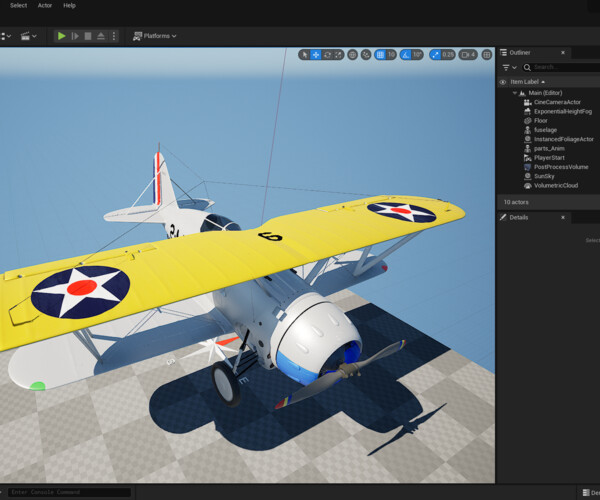
Task: Click the CineCameraActor camera icon
Action: point(528,102)
